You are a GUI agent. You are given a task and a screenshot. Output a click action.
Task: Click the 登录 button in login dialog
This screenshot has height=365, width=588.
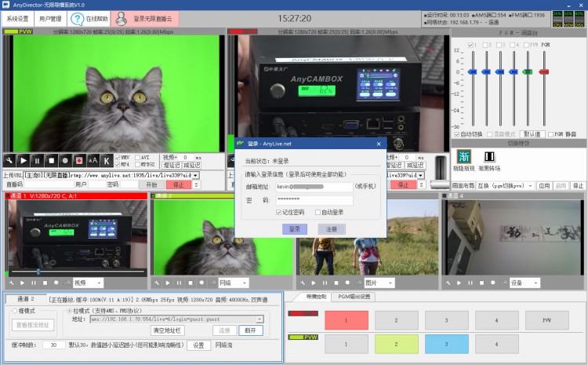pos(295,229)
